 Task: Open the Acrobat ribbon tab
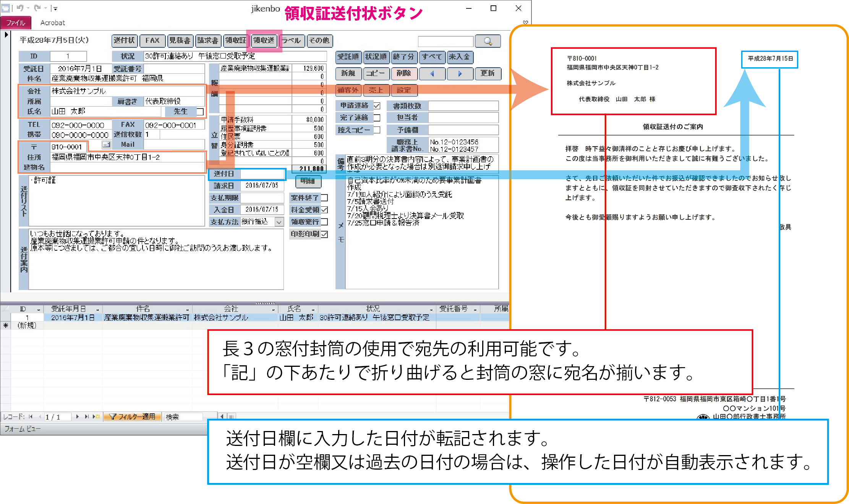52,23
